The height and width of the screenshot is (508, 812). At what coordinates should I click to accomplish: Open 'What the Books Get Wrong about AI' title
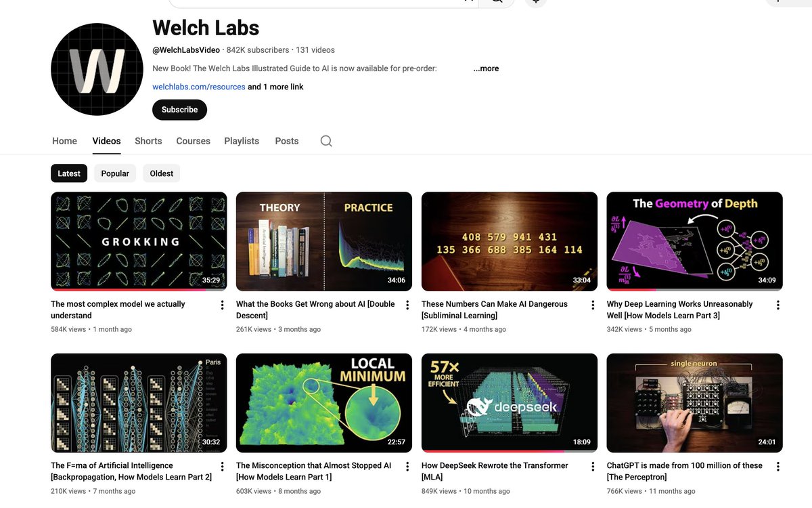click(315, 310)
